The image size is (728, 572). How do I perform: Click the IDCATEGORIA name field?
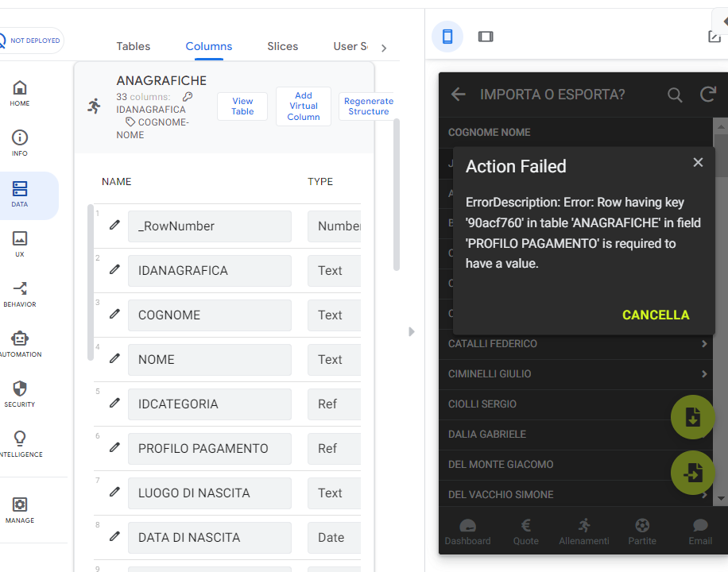[x=209, y=404]
